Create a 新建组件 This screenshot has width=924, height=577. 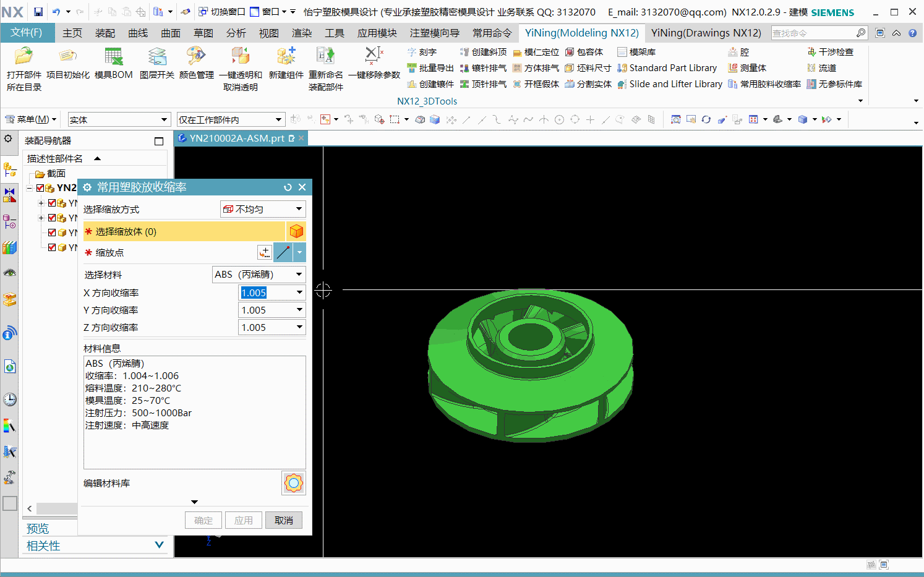[286, 64]
